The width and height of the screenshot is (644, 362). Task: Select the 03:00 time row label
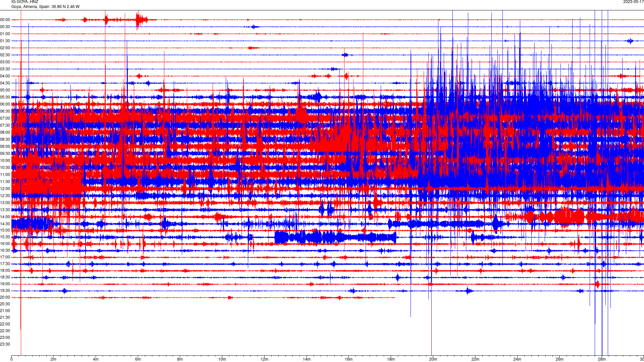click(x=5, y=62)
